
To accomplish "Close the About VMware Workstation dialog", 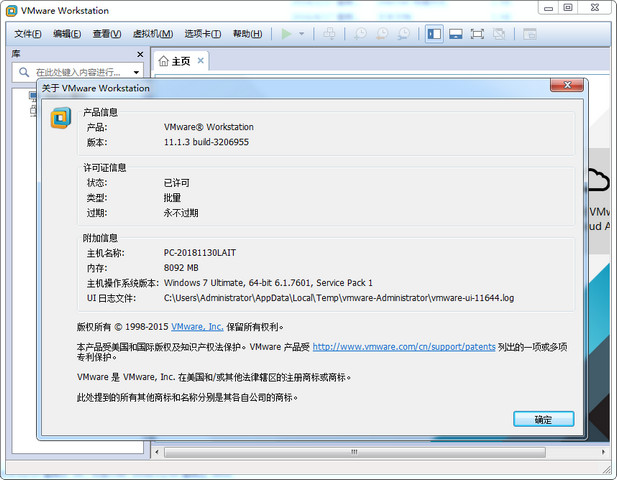I will tap(567, 85).
